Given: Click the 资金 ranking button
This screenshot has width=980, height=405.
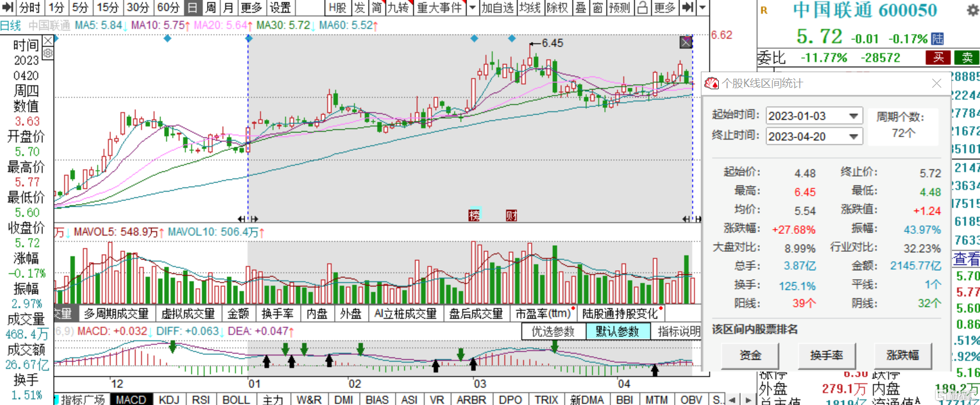Looking at the screenshot, I should pyautogui.click(x=750, y=355).
